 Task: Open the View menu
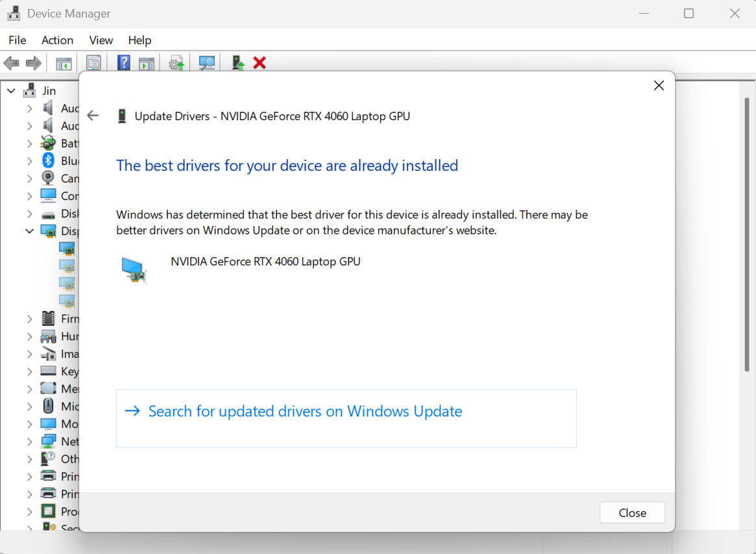(101, 40)
